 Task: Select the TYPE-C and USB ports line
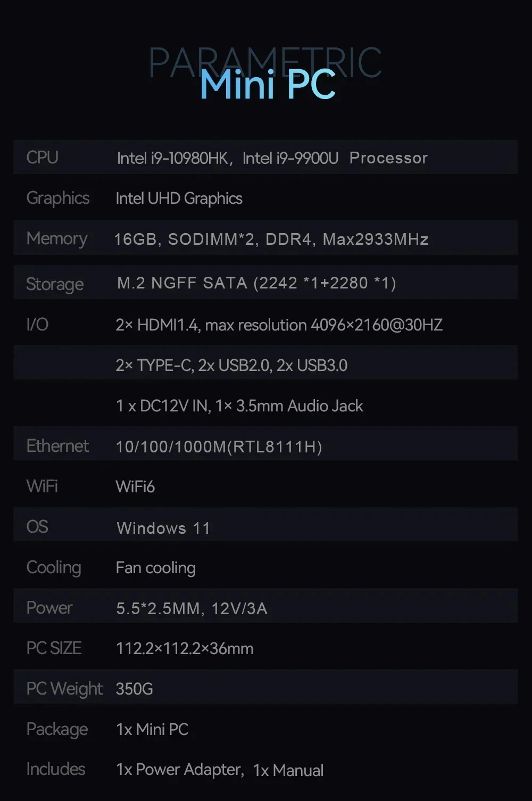[x=231, y=365]
